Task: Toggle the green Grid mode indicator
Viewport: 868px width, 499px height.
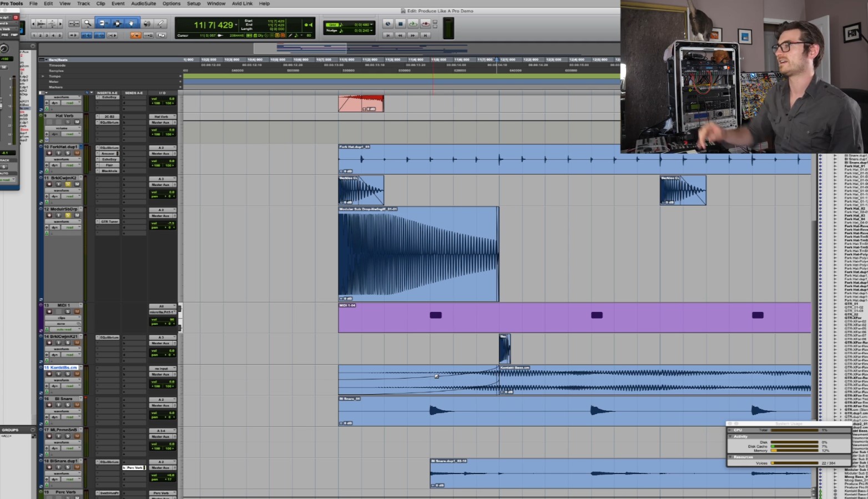Action: point(333,24)
